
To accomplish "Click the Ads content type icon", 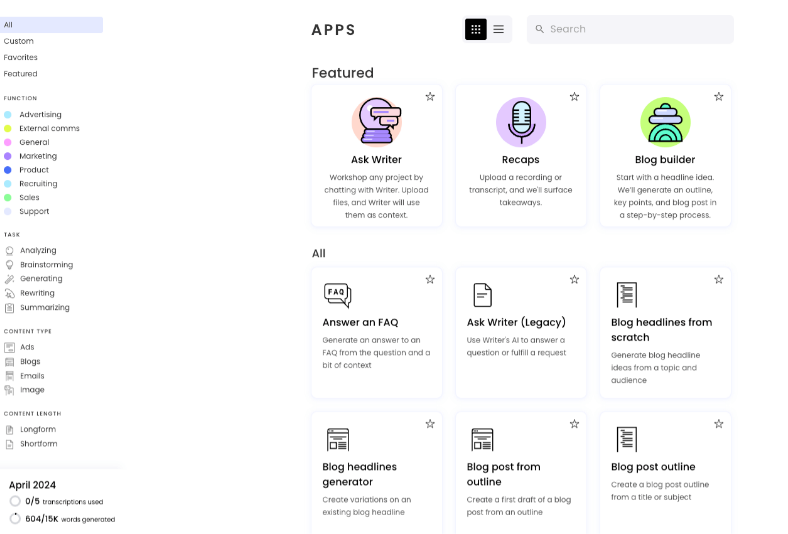I will (x=9, y=347).
